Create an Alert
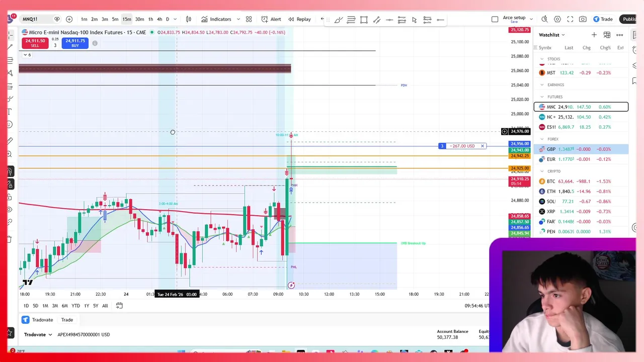This screenshot has width=644, height=362. click(271, 19)
